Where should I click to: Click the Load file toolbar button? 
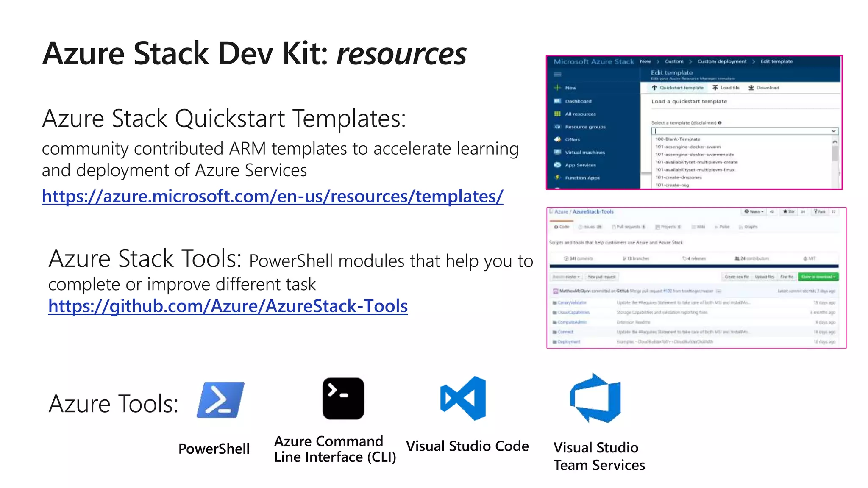[x=726, y=88]
